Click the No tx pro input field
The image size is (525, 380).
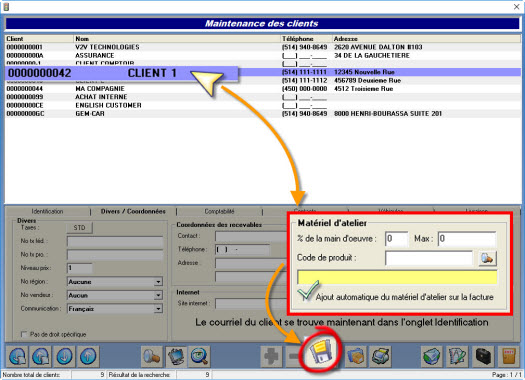[x=115, y=255]
